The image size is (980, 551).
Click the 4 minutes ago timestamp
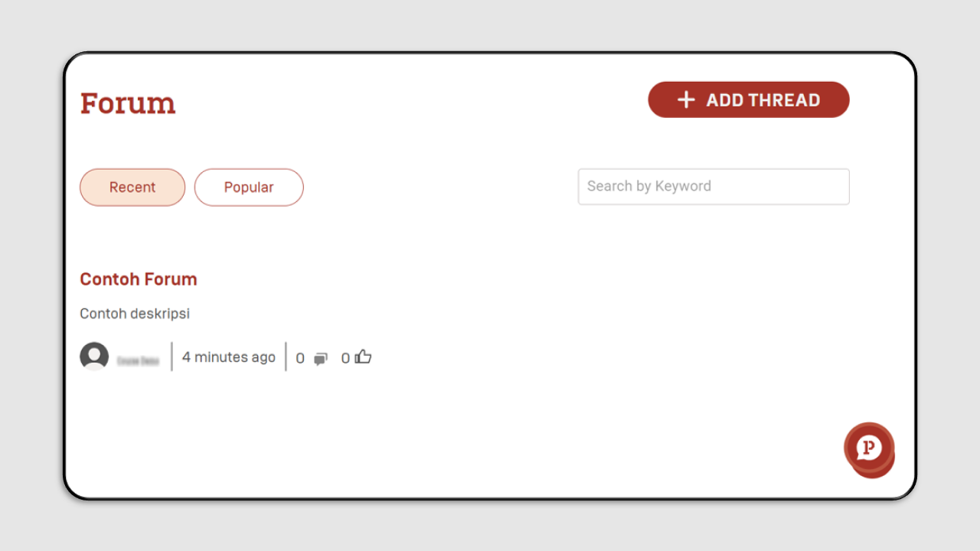click(229, 357)
